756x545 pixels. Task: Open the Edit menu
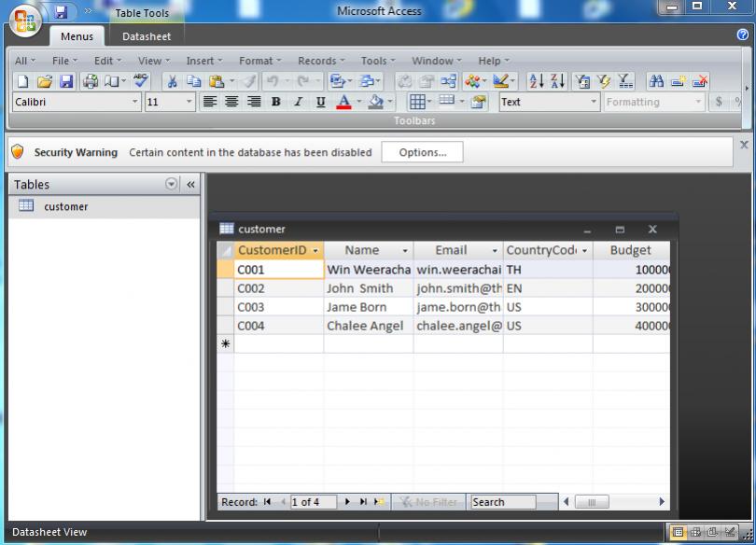(x=107, y=61)
